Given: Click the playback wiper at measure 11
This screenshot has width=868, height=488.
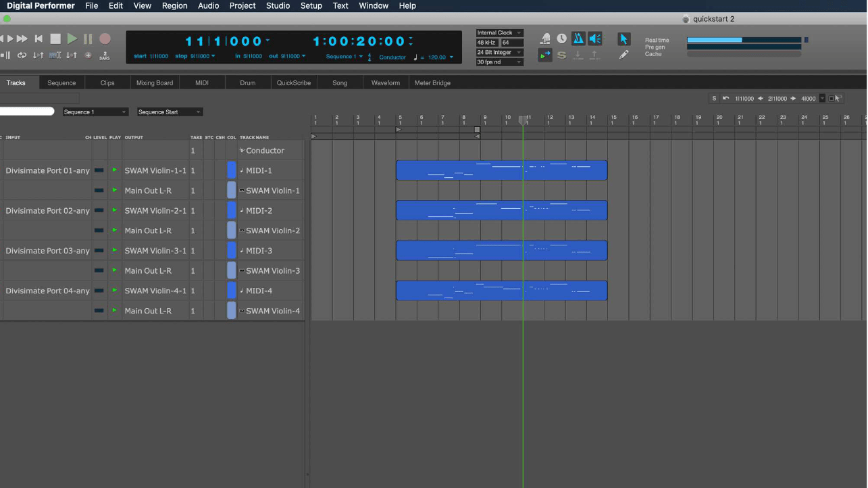Looking at the screenshot, I should [x=523, y=120].
